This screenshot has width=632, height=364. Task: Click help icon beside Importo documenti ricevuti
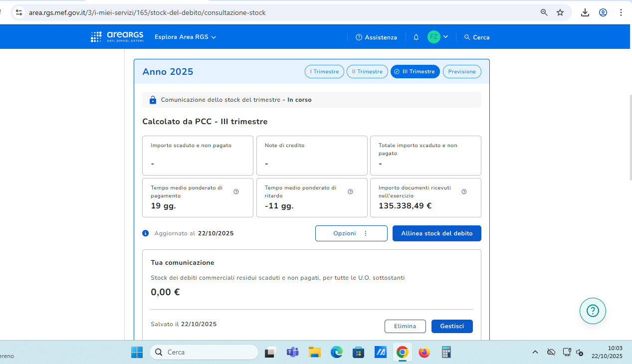click(x=464, y=191)
